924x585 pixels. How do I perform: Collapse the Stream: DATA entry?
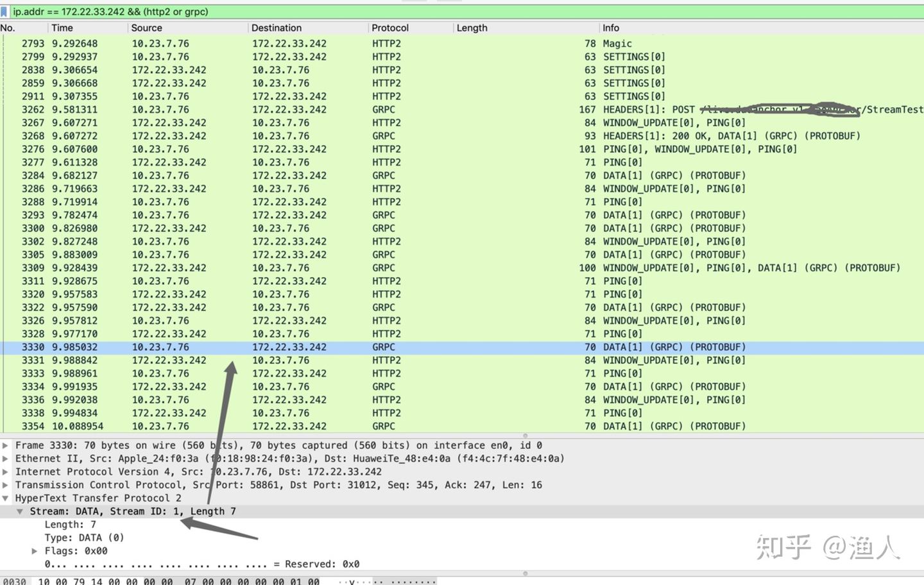coord(20,511)
